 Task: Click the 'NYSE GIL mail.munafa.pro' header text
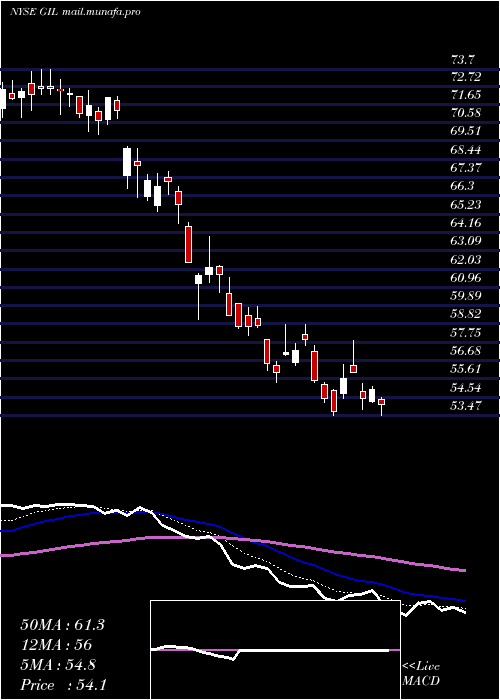click(75, 12)
